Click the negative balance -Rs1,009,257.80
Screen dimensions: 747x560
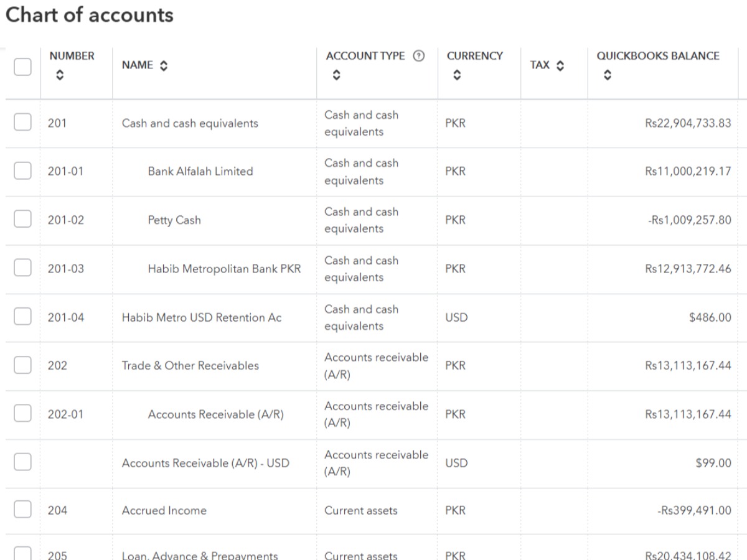click(x=689, y=220)
